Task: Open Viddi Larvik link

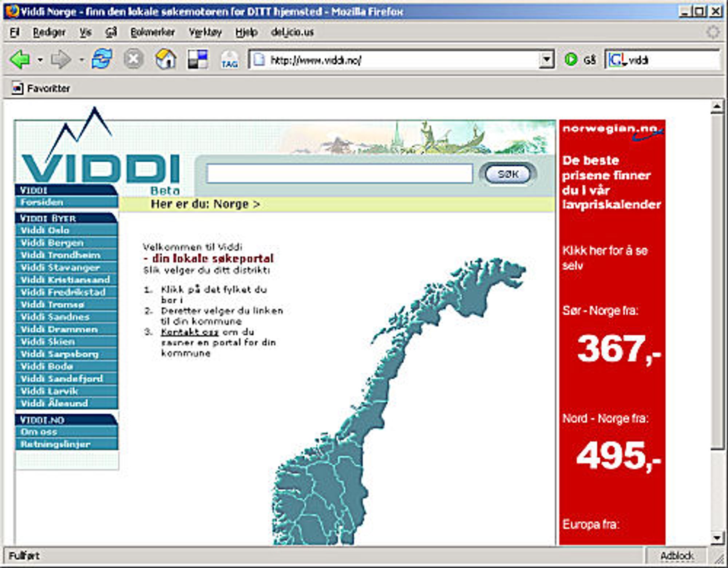Action: click(67, 391)
